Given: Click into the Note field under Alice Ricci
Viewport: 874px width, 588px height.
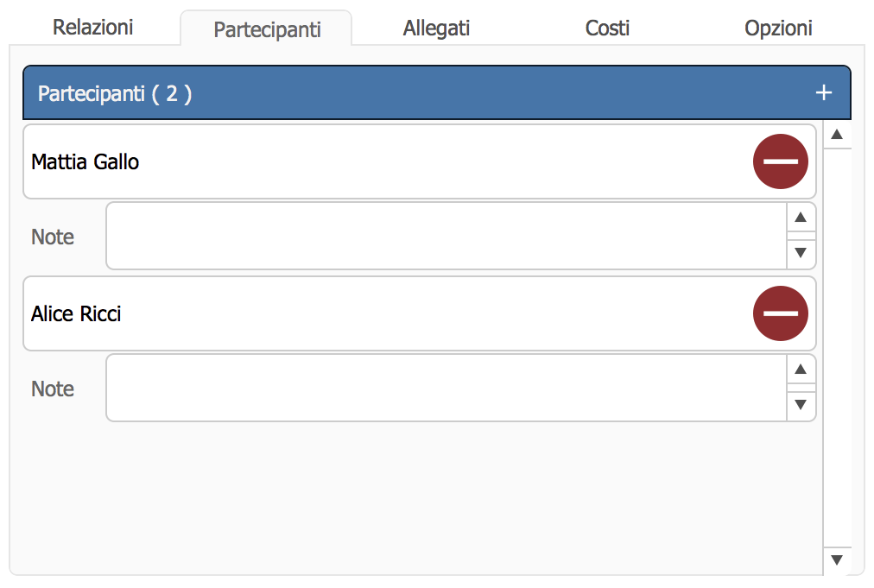Looking at the screenshot, I should point(446,388).
